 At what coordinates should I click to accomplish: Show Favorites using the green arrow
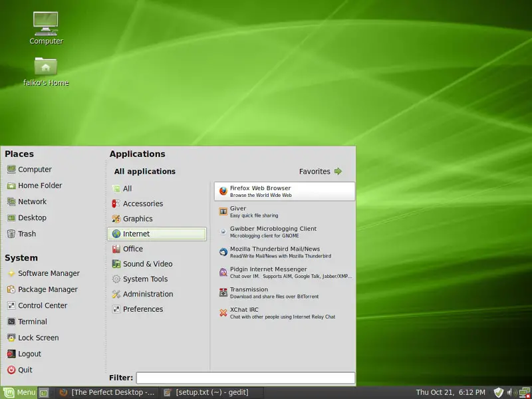click(338, 172)
